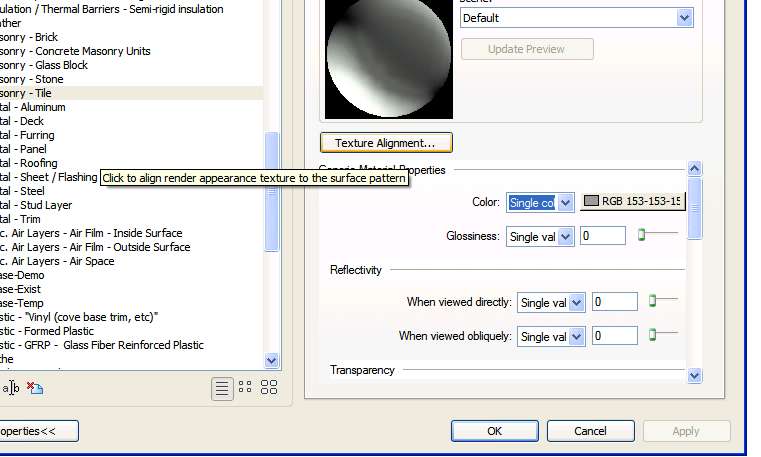
Task: Click the 'When viewed directly' value field
Action: tap(614, 302)
